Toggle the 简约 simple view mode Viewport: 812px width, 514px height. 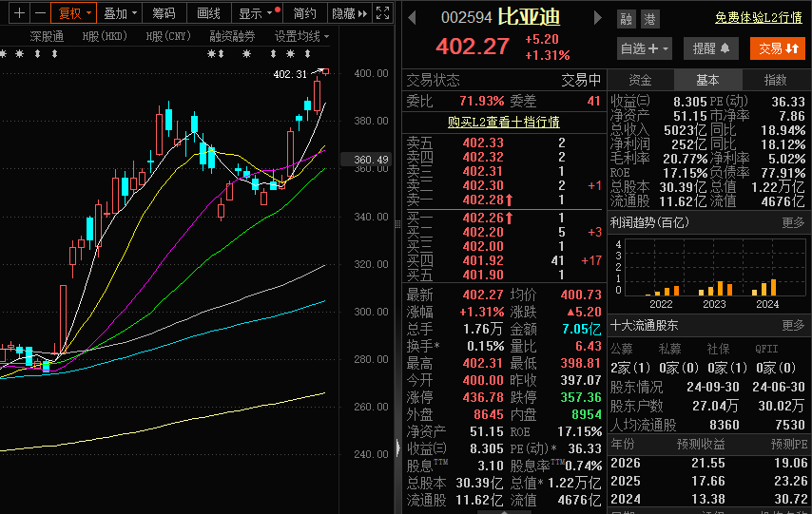(305, 13)
